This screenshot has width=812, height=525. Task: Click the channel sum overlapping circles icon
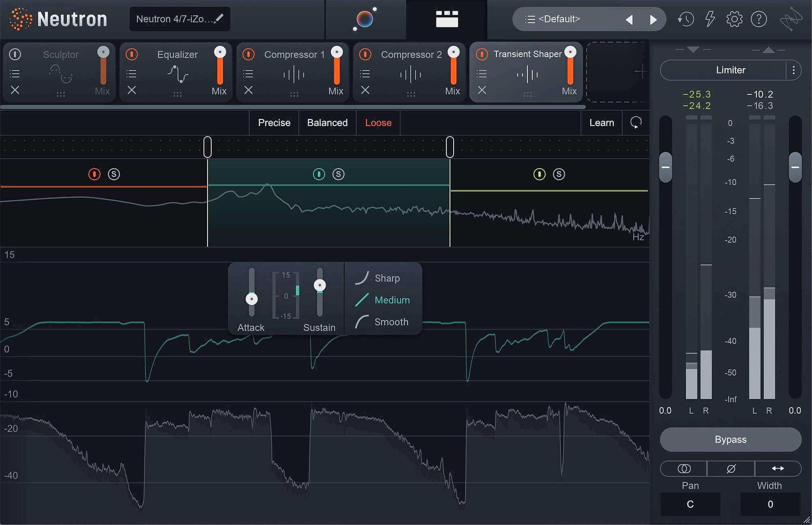(x=684, y=469)
